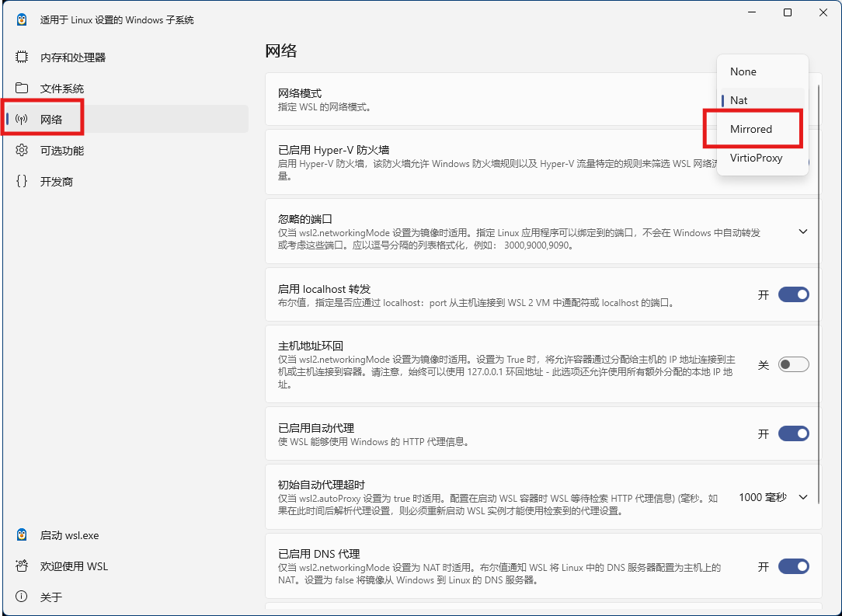Turn off 已启用 DNS 代理 toggle

click(x=794, y=566)
